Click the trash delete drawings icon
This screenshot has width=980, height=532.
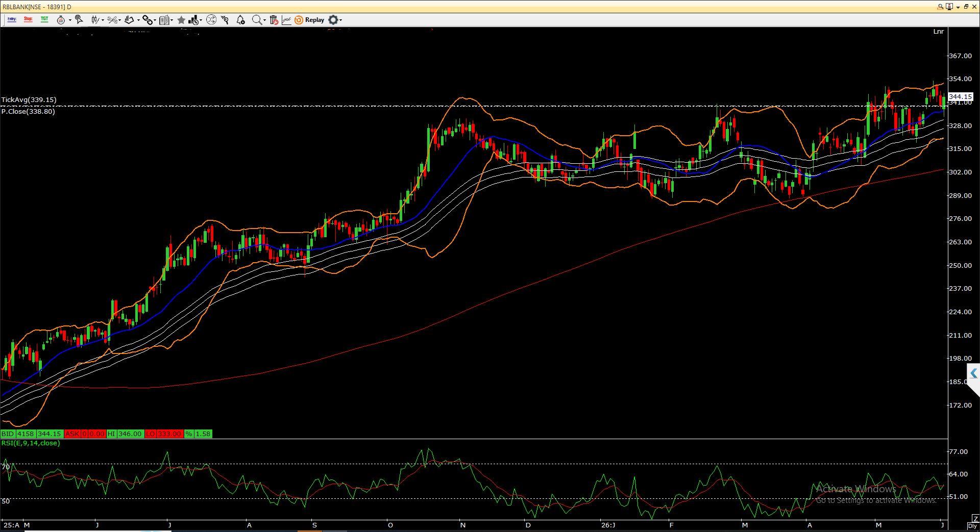[274, 20]
